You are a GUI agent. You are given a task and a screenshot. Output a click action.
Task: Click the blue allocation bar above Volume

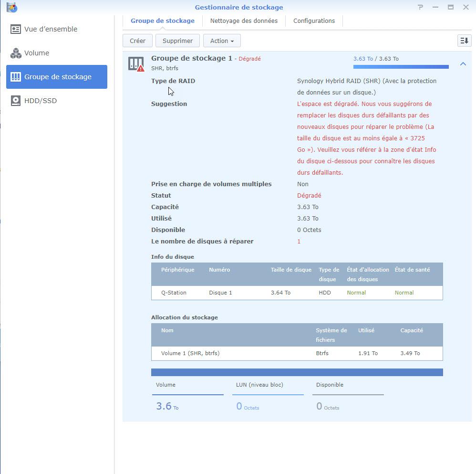pyautogui.click(x=297, y=372)
